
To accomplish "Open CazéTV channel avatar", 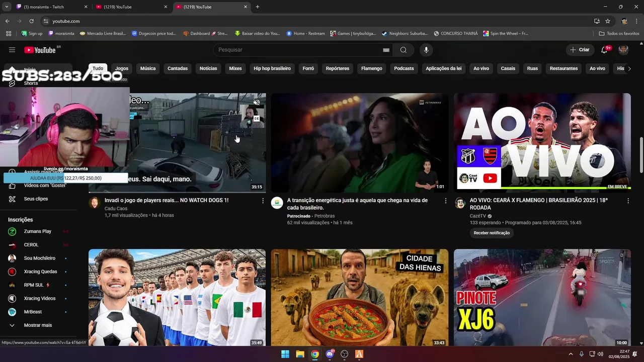I will [459, 203].
